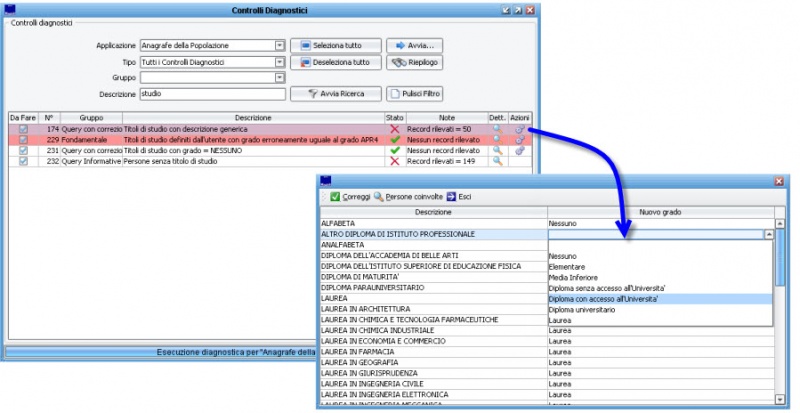Click Controlli Diagnostici window title icon
The image size is (800, 413).
click(10, 9)
